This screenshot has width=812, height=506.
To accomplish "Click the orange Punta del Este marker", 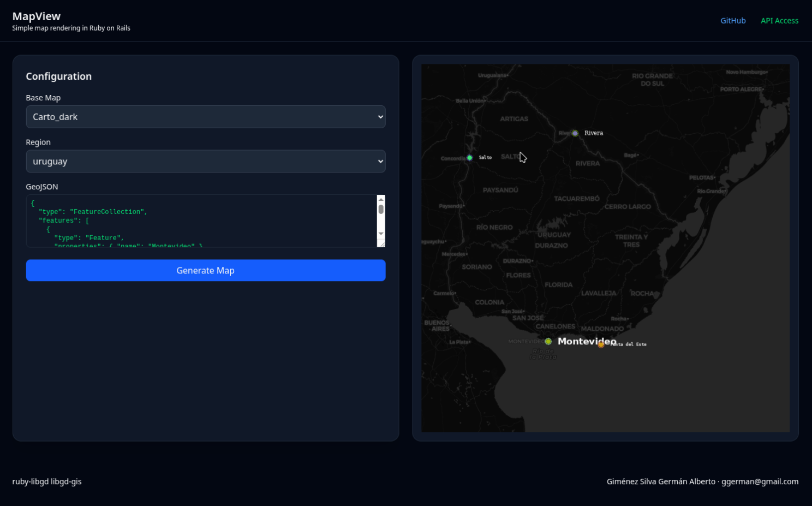I will [601, 344].
